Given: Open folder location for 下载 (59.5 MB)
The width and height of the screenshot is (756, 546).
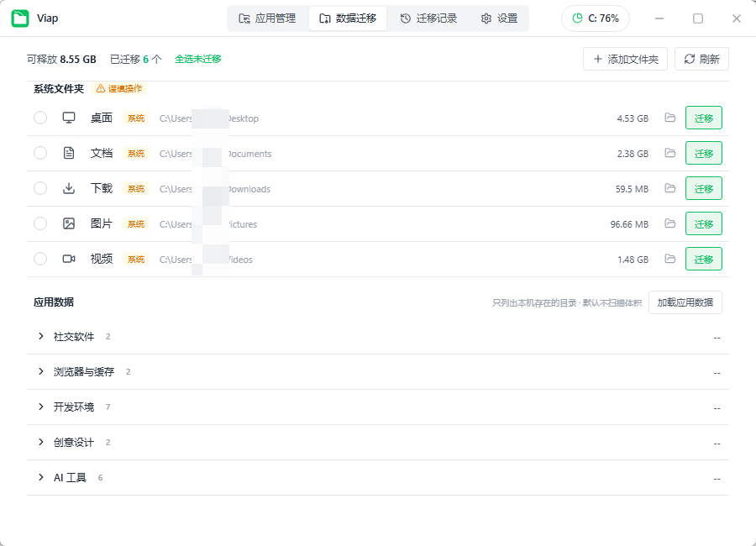Looking at the screenshot, I should (x=669, y=188).
